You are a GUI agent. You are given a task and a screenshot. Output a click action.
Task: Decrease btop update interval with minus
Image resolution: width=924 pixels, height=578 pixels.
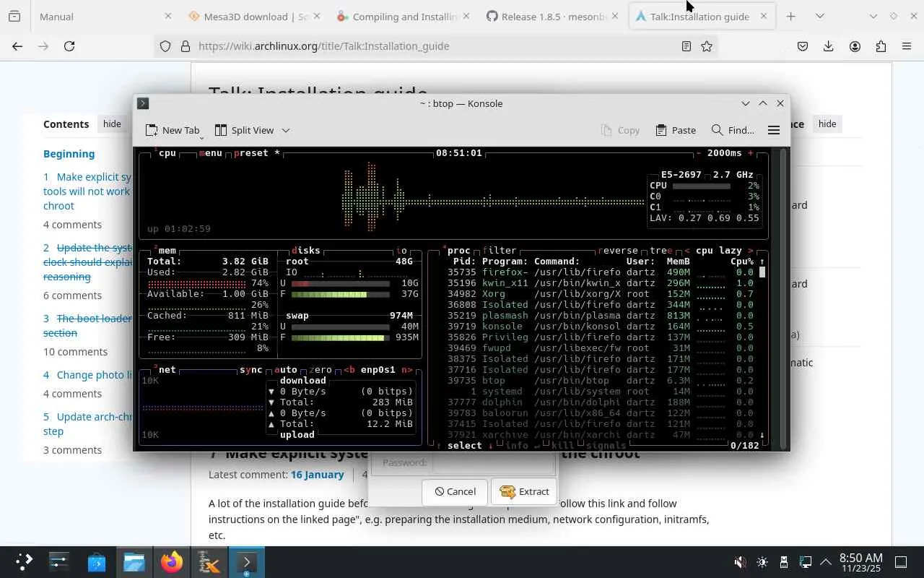pyautogui.click(x=699, y=153)
